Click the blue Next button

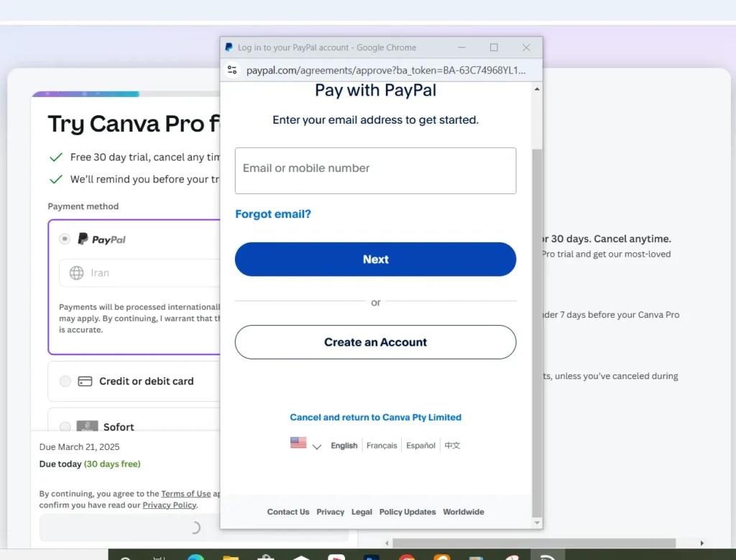[375, 259]
